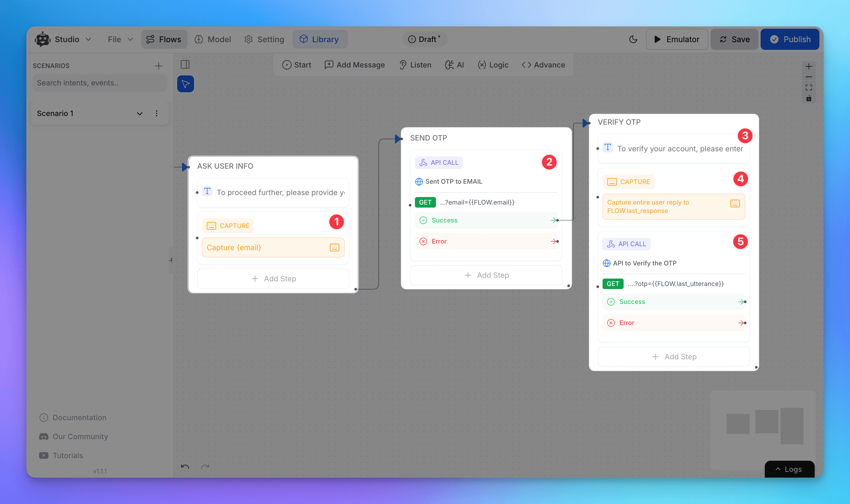Open the Listen menu
The width and height of the screenshot is (850, 504).
[x=415, y=65]
